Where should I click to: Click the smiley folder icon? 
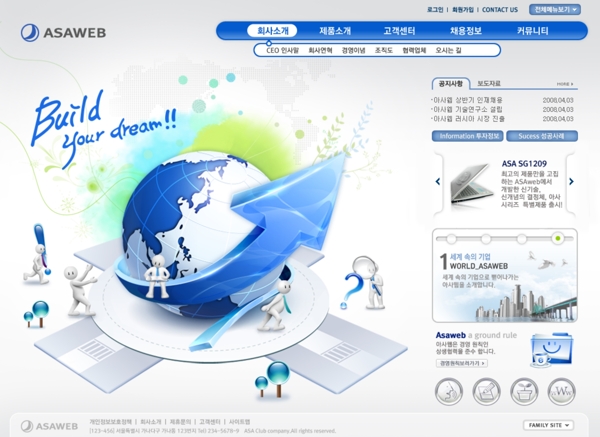click(551, 349)
